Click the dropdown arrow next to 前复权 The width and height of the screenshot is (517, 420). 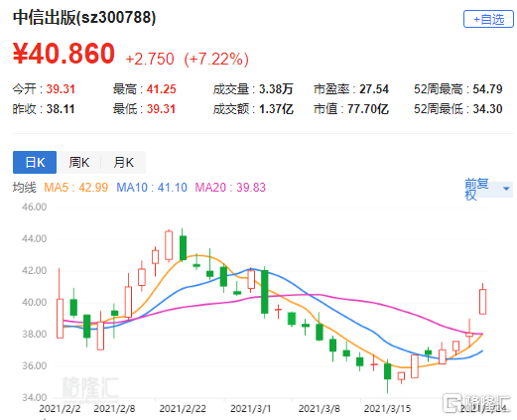(x=506, y=189)
